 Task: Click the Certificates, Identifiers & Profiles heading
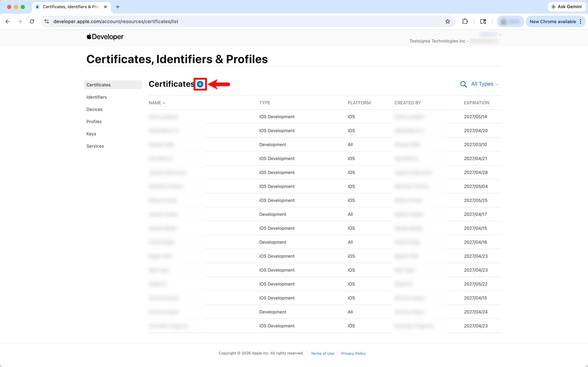point(177,59)
